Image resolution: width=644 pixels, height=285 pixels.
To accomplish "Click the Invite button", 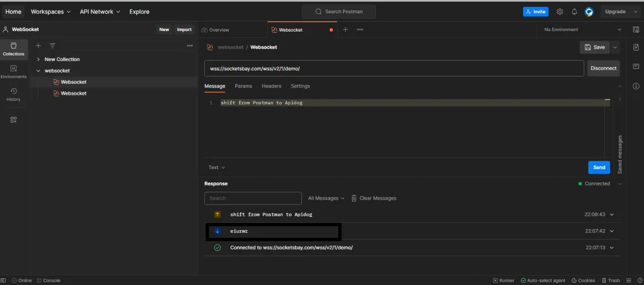I will 536,12.
